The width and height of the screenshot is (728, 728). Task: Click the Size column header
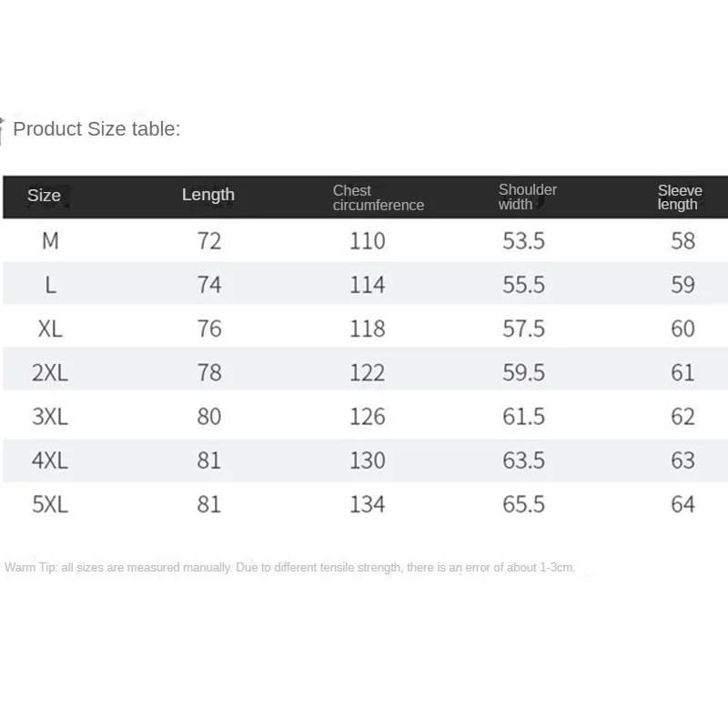[44, 196]
